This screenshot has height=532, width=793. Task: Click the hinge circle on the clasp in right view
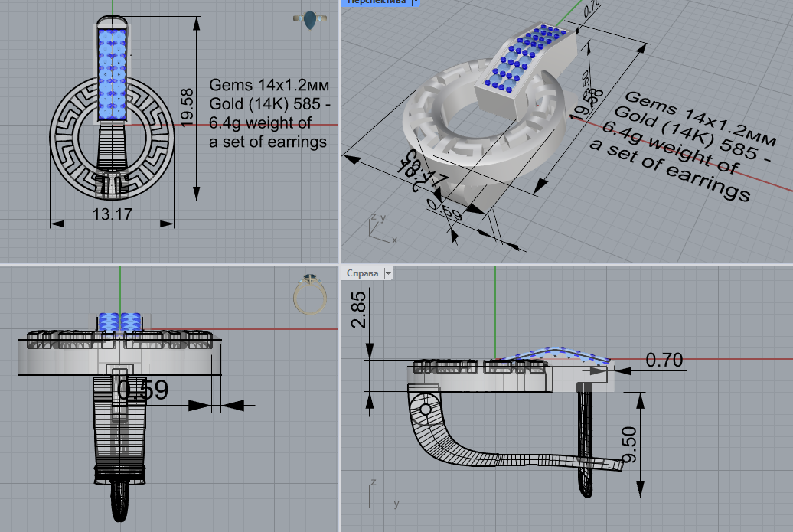pyautogui.click(x=426, y=409)
